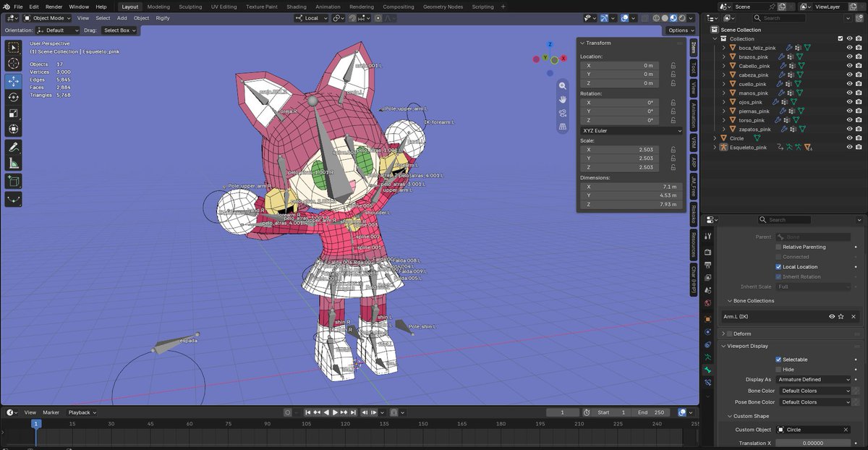The image size is (868, 450).
Task: Open the Object properties tab icon
Action: pyautogui.click(x=708, y=320)
